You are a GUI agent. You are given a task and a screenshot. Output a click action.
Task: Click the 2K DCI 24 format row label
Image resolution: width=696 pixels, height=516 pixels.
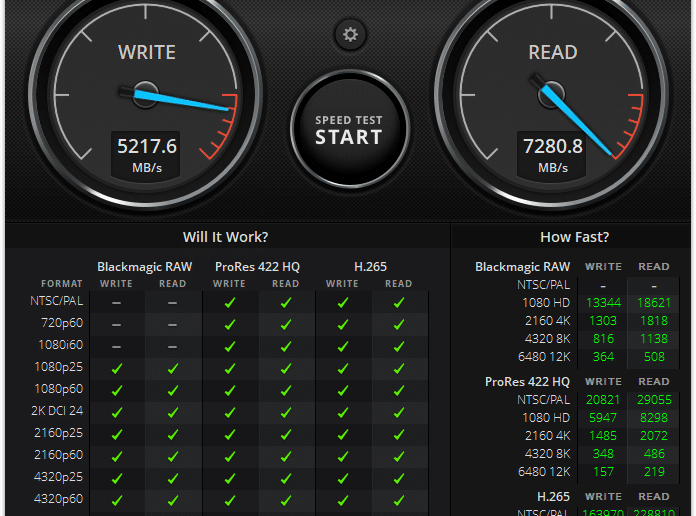57,411
